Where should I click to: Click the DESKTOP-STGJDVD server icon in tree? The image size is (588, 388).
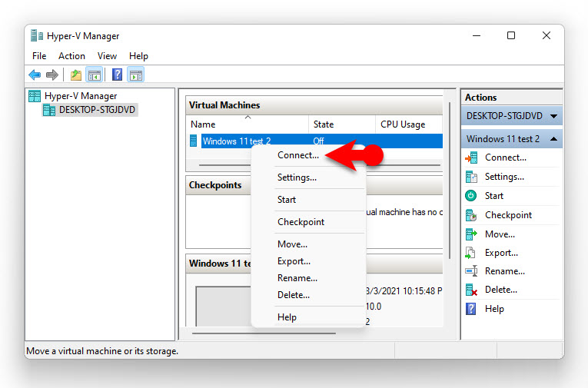[x=49, y=110]
